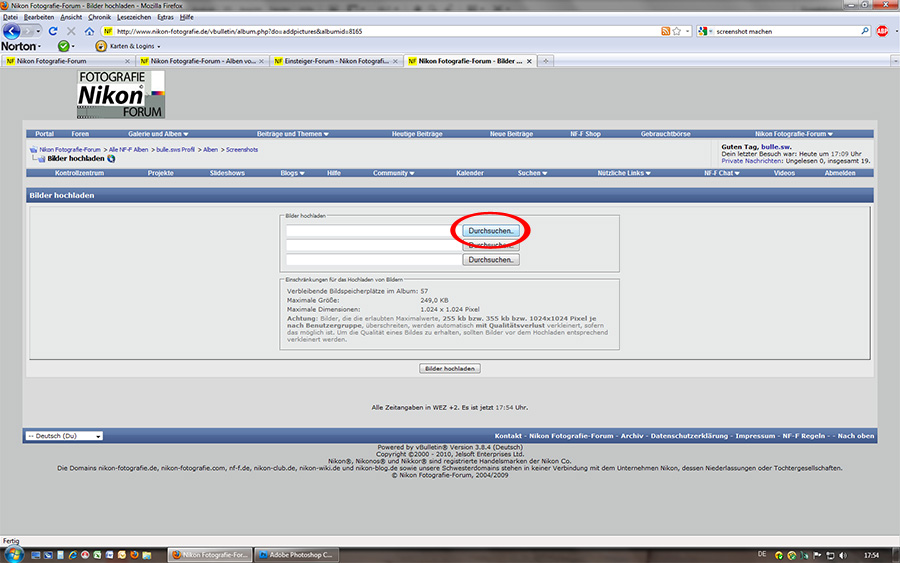The width and height of the screenshot is (900, 563).
Task: Open the Gebrauchtbörse link
Action: [665, 134]
